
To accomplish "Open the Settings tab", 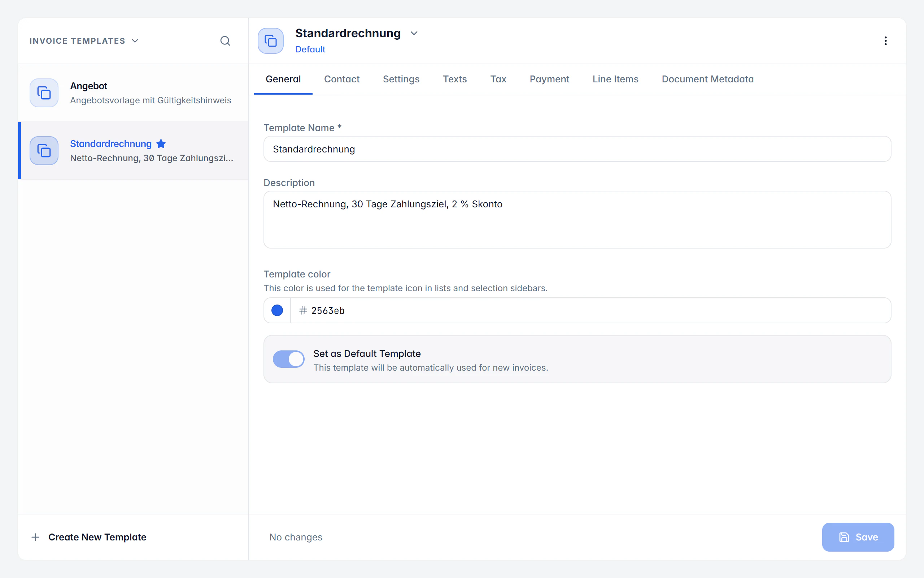I will [401, 79].
